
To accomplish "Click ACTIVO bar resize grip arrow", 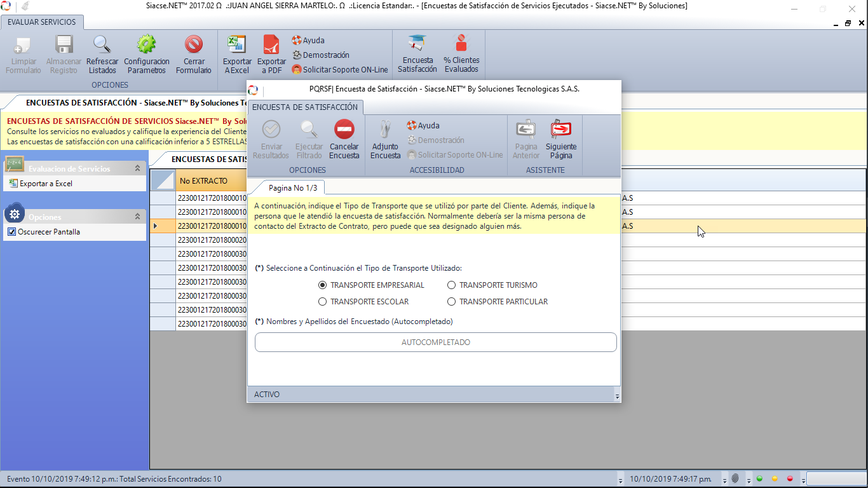I will 617,396.
